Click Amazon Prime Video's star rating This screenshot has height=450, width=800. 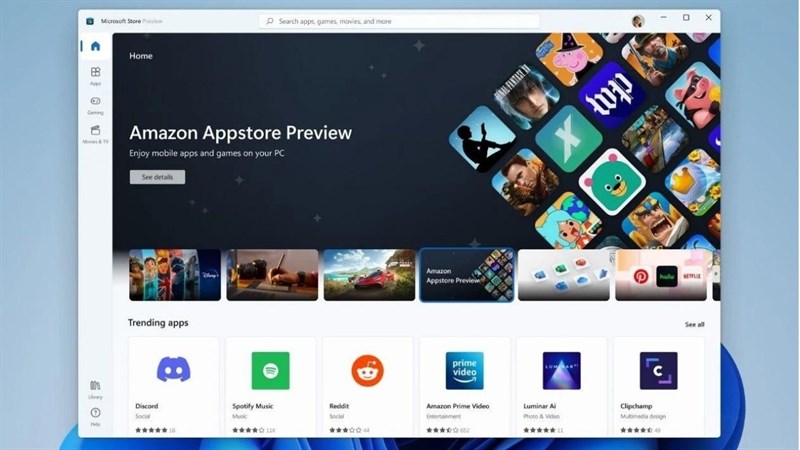click(442, 430)
